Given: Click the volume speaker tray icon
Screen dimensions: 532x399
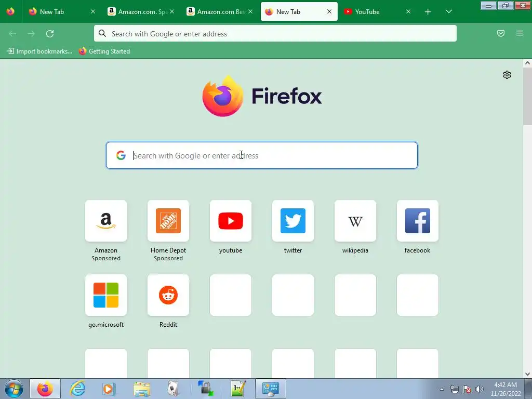Looking at the screenshot, I should tap(480, 389).
